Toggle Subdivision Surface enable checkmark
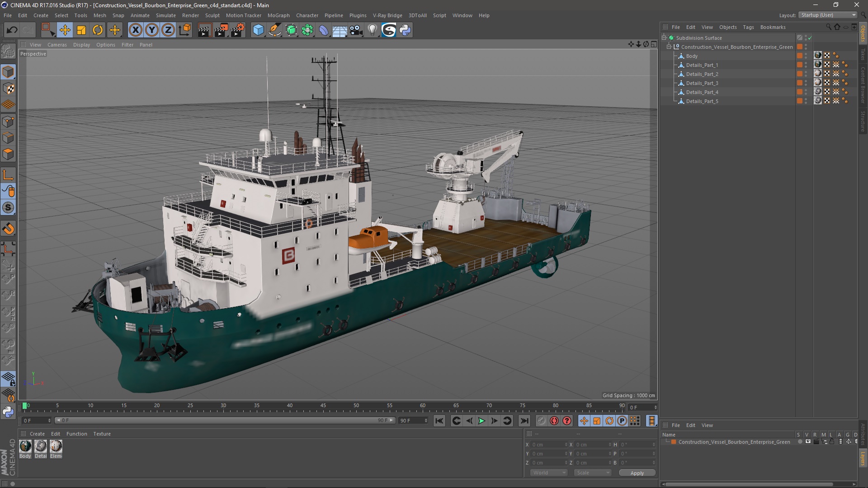This screenshot has width=868, height=488. 810,38
